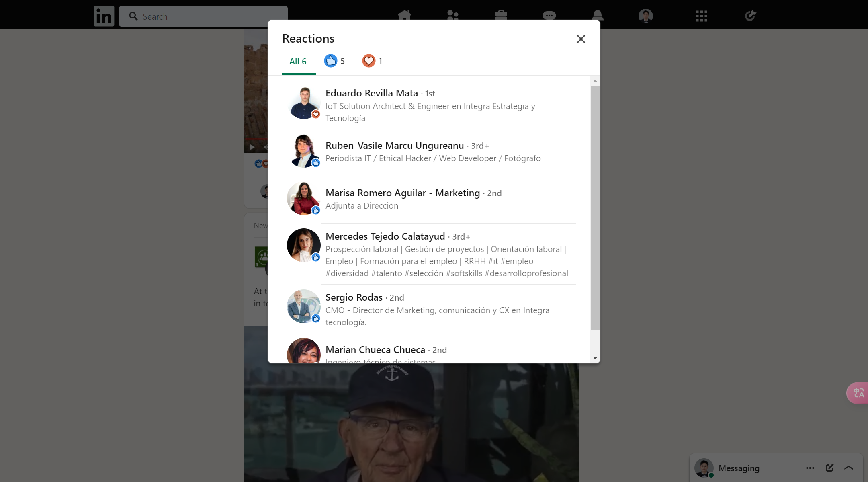This screenshot has width=868, height=482.
Task: Open the Messaging chat bubble icon
Action: [x=549, y=16]
